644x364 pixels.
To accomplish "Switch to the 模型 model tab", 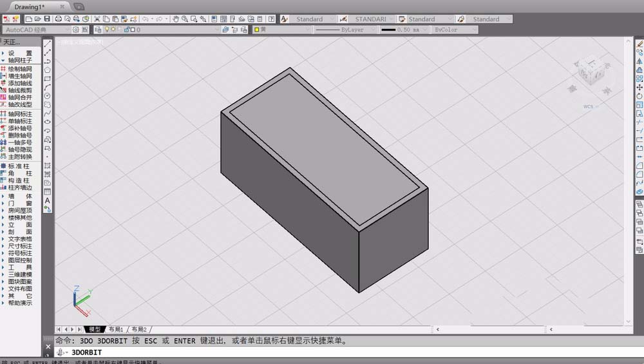I will point(95,329).
